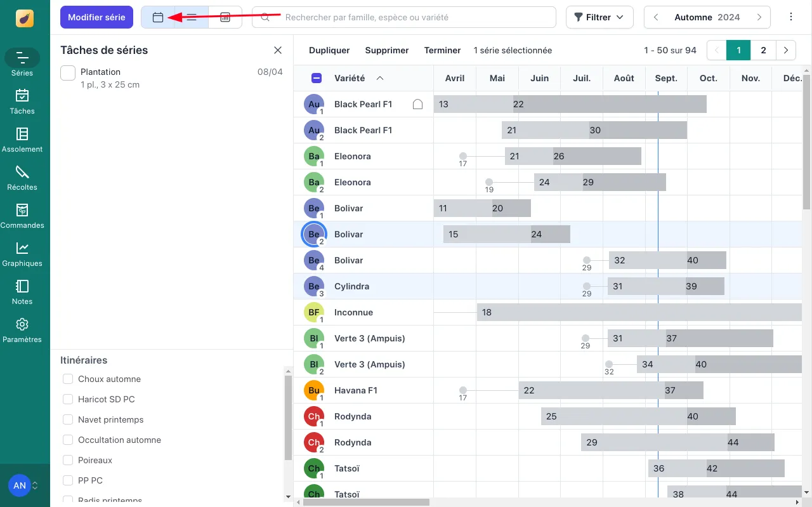Toggle the select-all series checkbox
This screenshot has height=507, width=812.
coord(317,78)
